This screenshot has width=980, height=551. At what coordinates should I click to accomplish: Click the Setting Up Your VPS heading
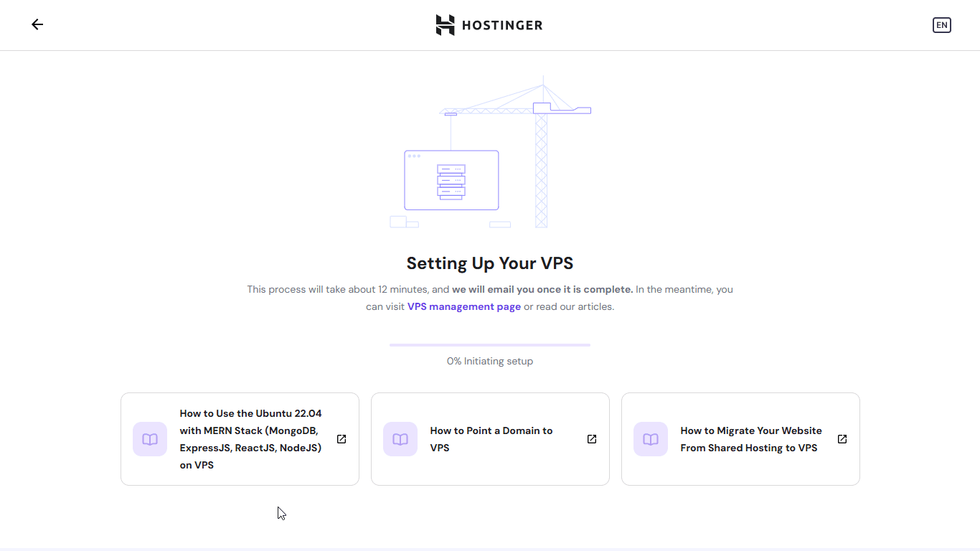(x=490, y=263)
